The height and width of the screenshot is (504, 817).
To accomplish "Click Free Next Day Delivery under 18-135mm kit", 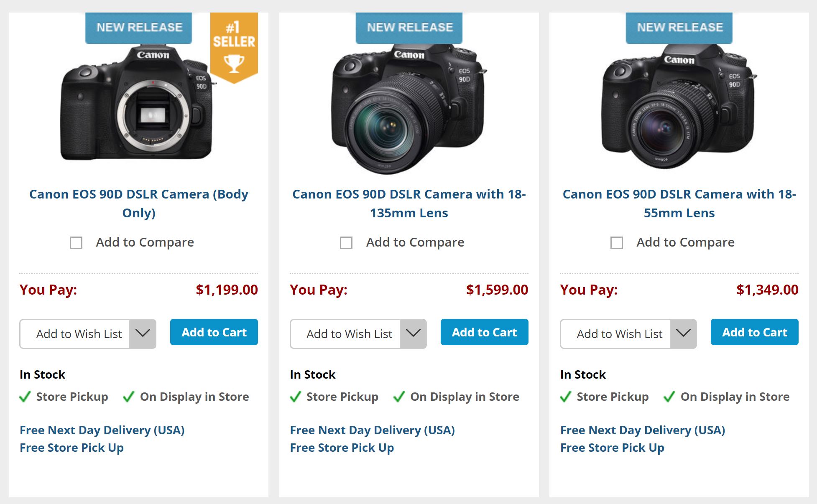I will 372,430.
